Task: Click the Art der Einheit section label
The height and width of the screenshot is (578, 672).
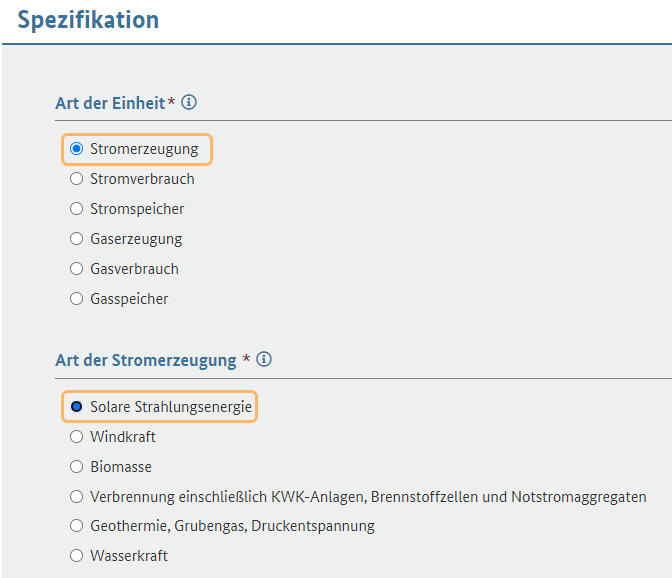Action: tap(110, 103)
